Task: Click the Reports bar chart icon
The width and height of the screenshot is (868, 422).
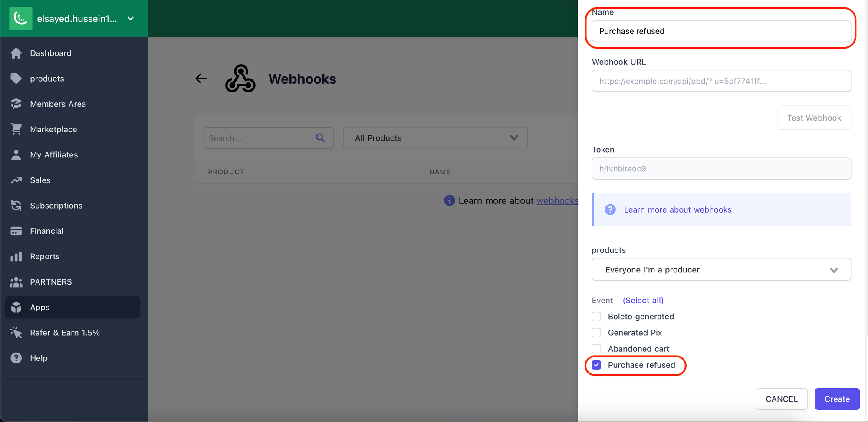Action: tap(16, 256)
